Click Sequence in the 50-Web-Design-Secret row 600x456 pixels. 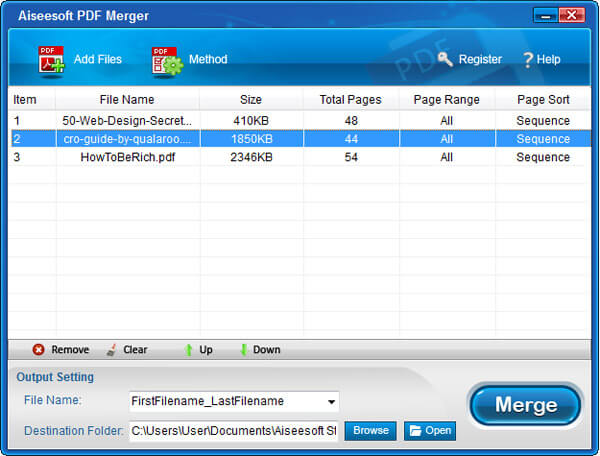543,121
